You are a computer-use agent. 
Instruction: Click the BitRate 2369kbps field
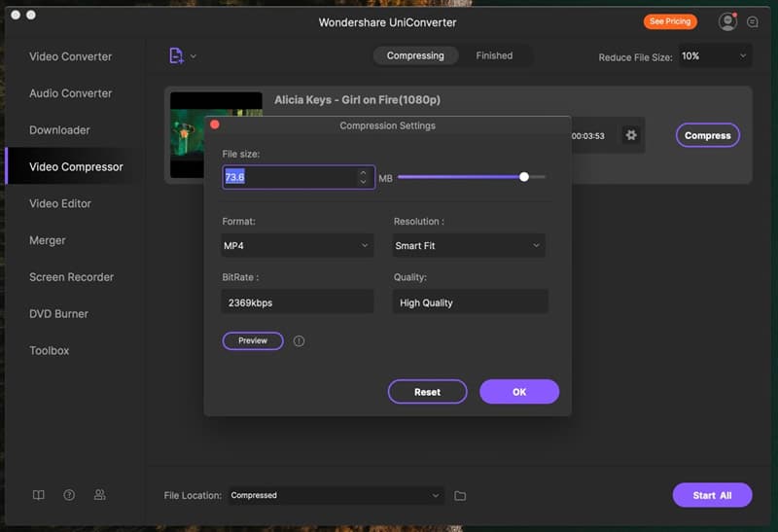click(297, 302)
